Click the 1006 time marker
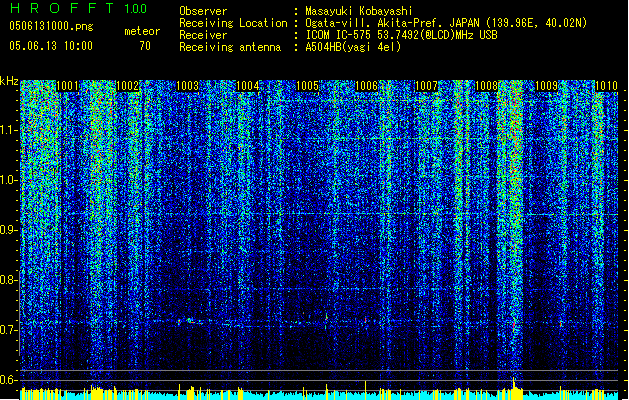629x400 pixels. [x=367, y=86]
